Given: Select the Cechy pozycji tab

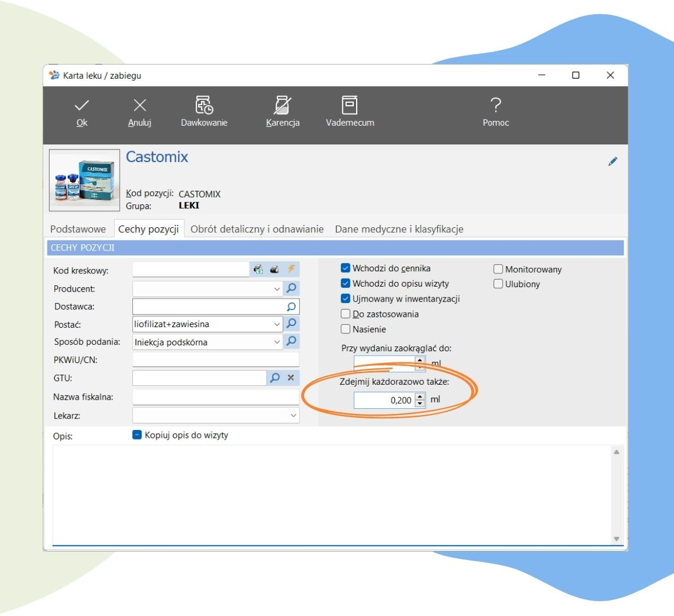Looking at the screenshot, I should click(x=148, y=229).
